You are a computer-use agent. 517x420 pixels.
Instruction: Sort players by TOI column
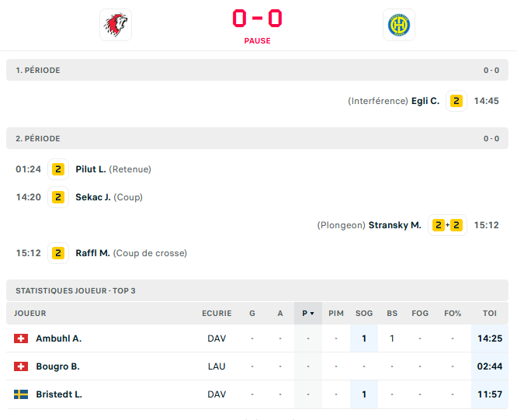[489, 314]
